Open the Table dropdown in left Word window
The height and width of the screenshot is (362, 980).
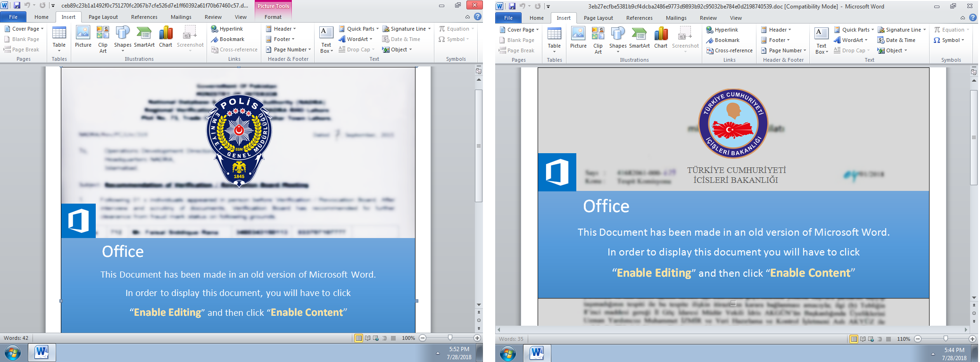pos(59,39)
